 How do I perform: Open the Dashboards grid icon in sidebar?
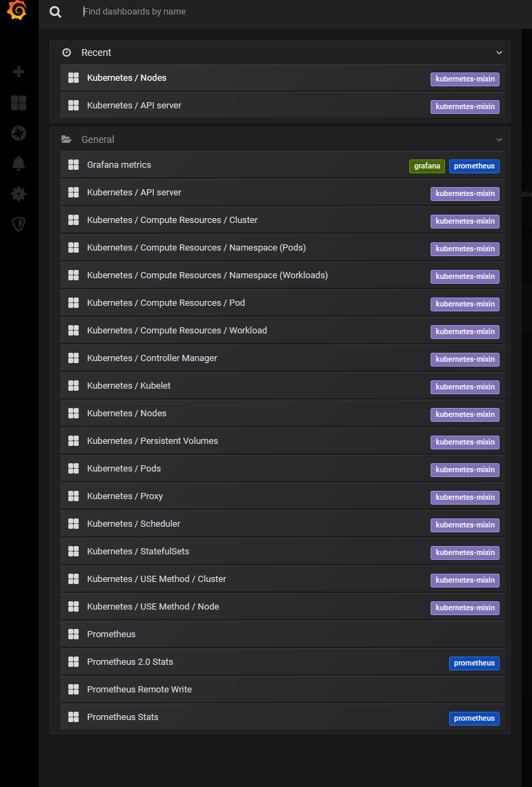(x=19, y=103)
